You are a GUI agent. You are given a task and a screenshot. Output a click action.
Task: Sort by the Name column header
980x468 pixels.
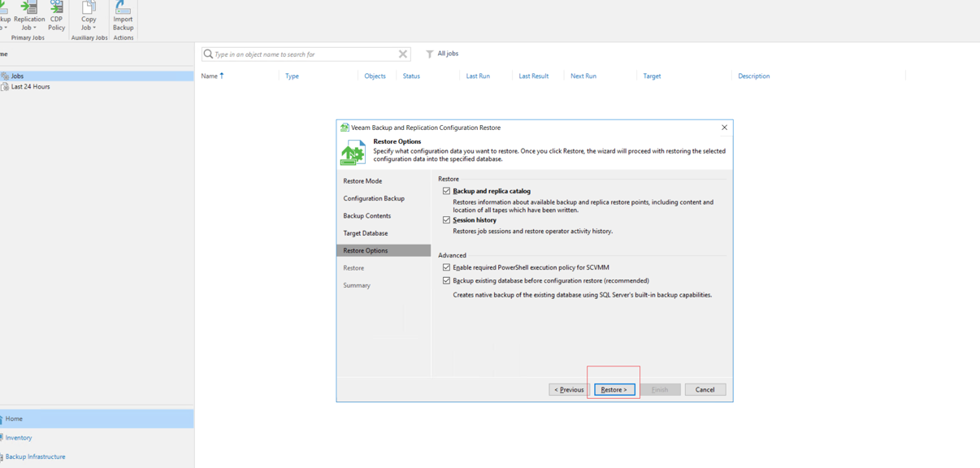coord(210,76)
